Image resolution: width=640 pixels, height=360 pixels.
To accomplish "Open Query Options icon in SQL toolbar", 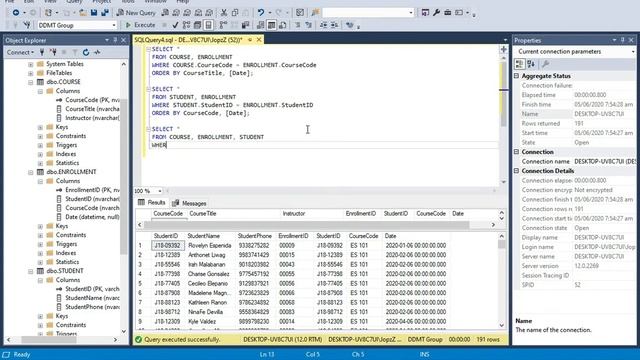I will [x=198, y=25].
